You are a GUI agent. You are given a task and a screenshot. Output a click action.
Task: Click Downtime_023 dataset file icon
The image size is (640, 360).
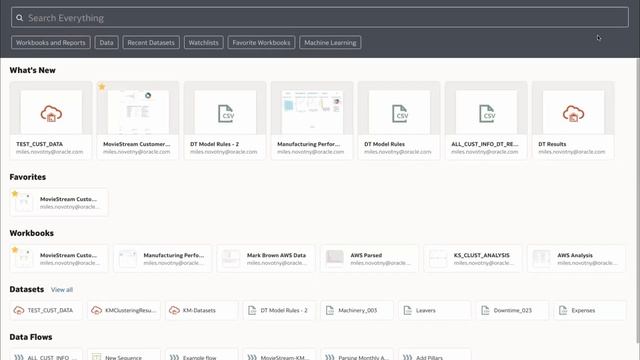click(x=485, y=310)
